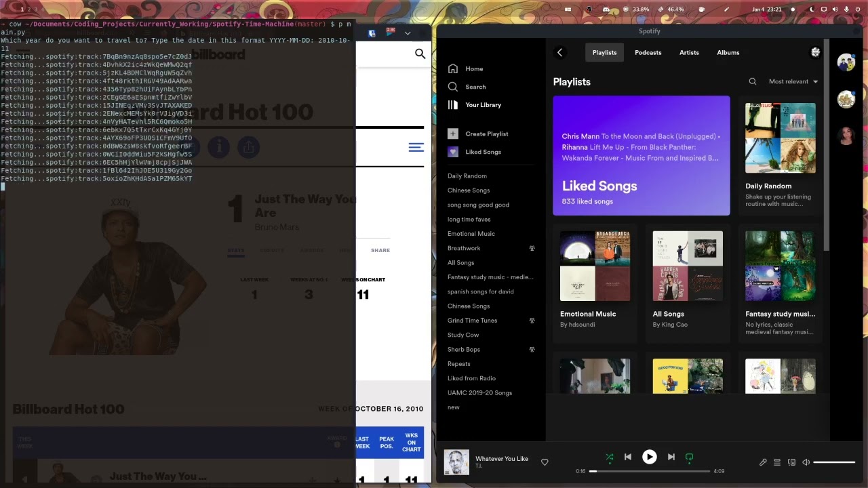Open the Jan 4 23:21 clock
Screen dimensions: 868x488
(x=767, y=9)
